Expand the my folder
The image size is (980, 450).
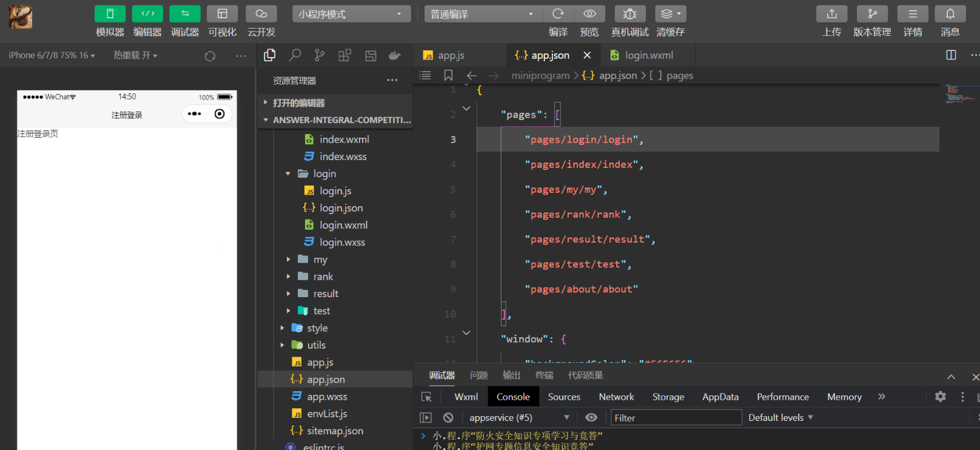(335, 259)
